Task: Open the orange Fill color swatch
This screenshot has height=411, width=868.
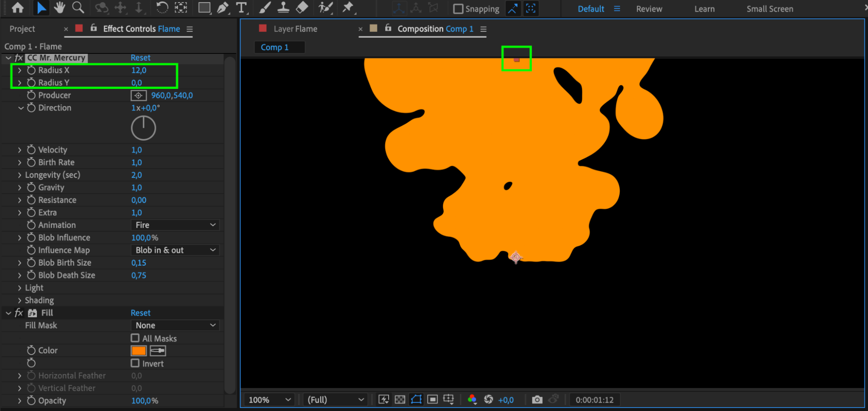Action: point(139,351)
